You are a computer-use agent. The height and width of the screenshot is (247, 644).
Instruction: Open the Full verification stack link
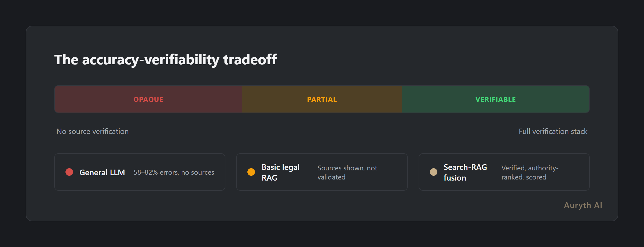click(x=553, y=132)
